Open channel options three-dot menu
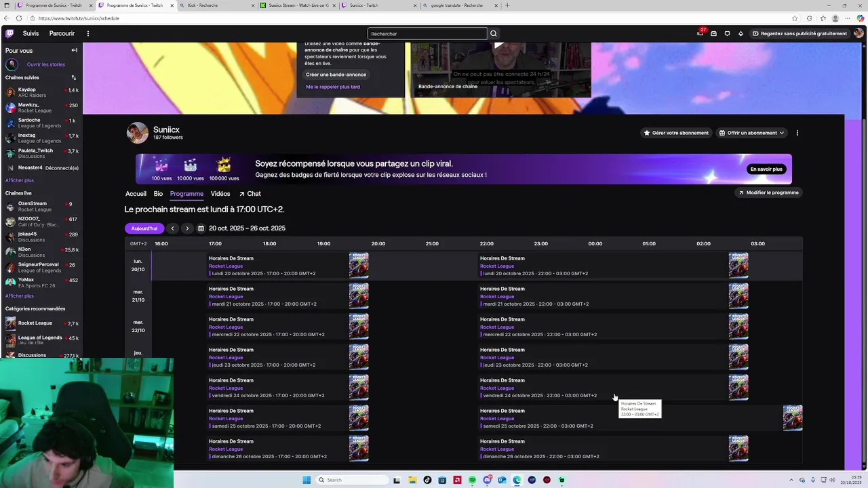This screenshot has height=488, width=868. pyautogui.click(x=797, y=133)
